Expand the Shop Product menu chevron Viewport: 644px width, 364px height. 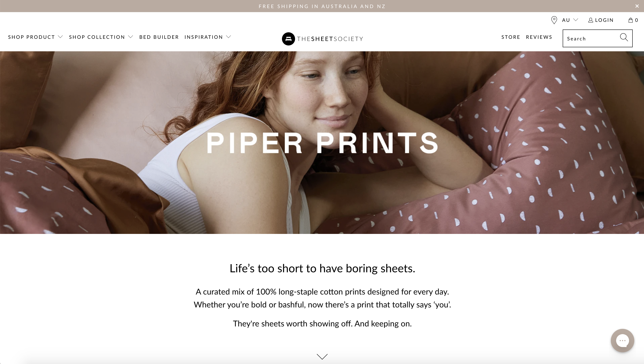click(x=60, y=37)
